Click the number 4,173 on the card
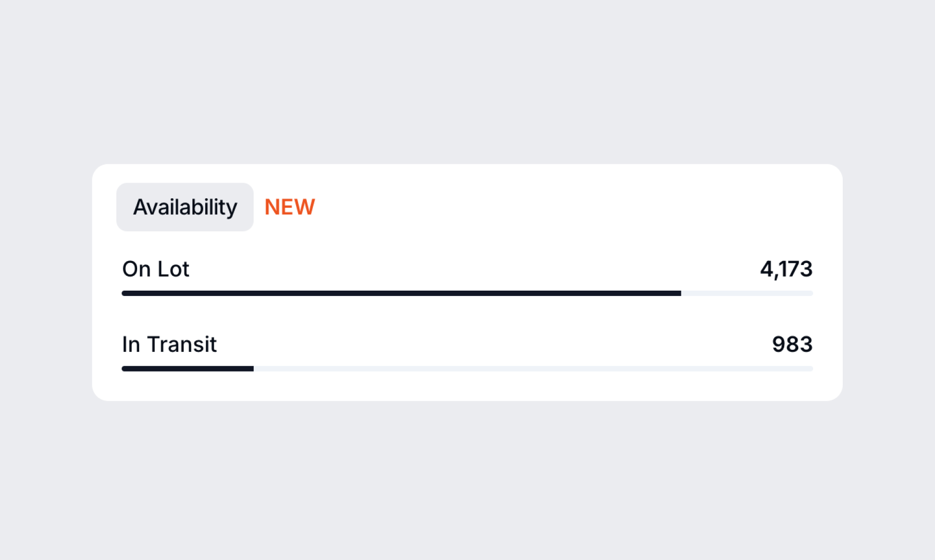This screenshot has width=935, height=560. pyautogui.click(x=785, y=269)
